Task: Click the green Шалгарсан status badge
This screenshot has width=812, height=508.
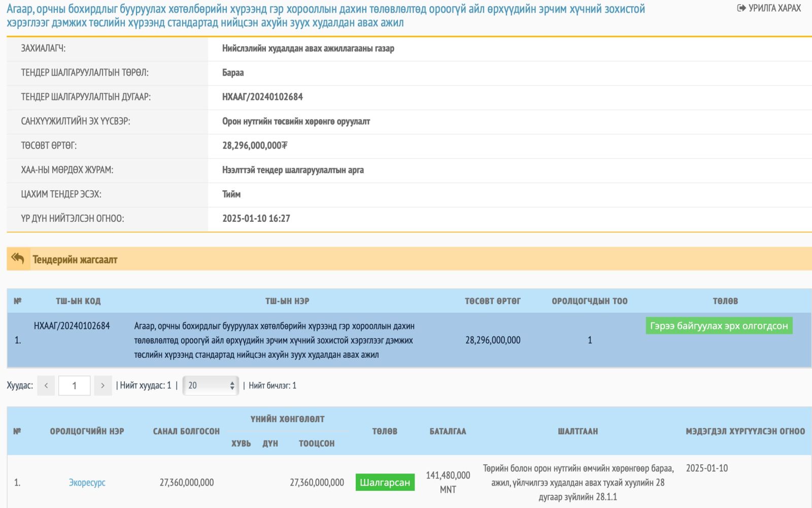Action: tap(385, 483)
